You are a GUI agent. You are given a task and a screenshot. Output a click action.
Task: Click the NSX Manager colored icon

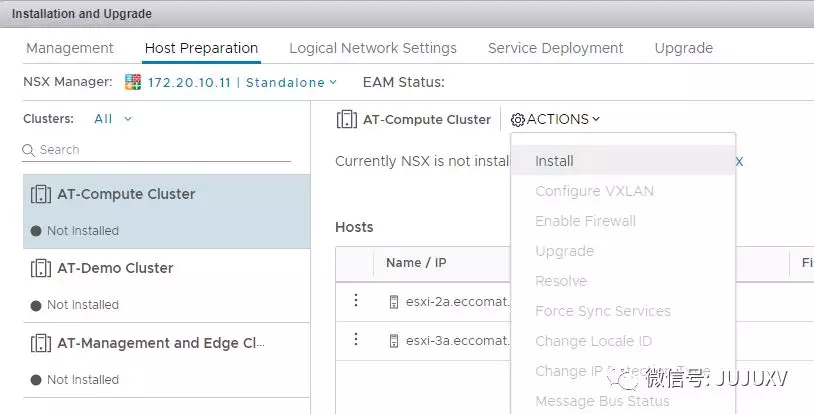tap(133, 82)
